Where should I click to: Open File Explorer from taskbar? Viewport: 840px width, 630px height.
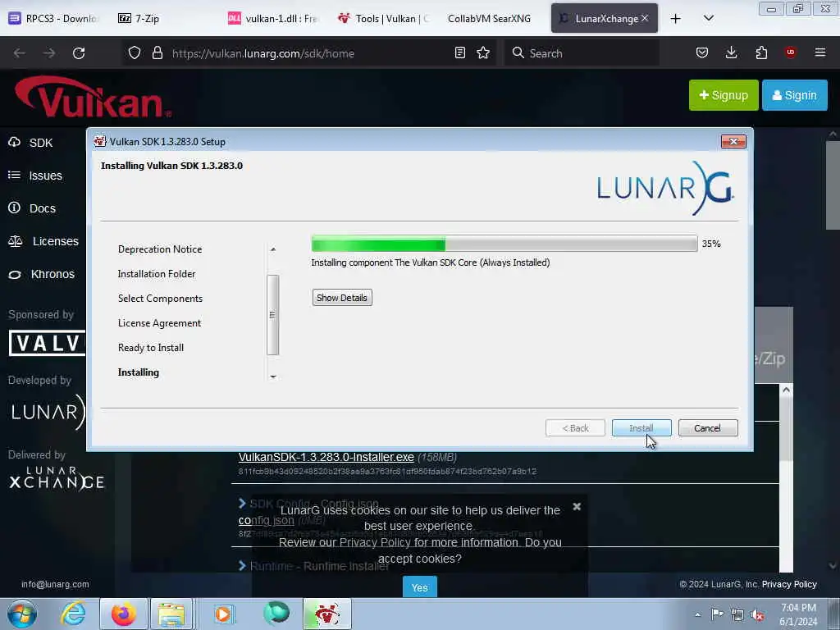(171, 614)
